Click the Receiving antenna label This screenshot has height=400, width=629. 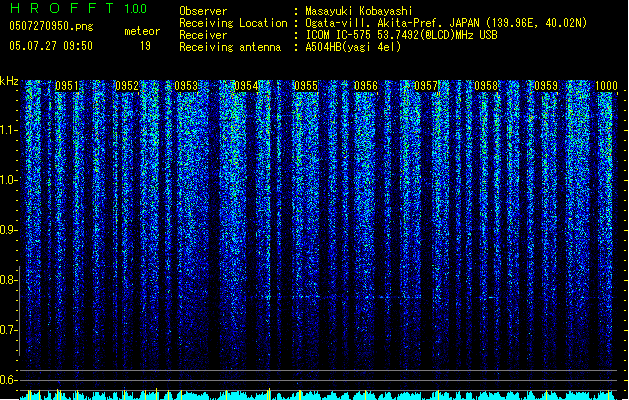pos(230,47)
